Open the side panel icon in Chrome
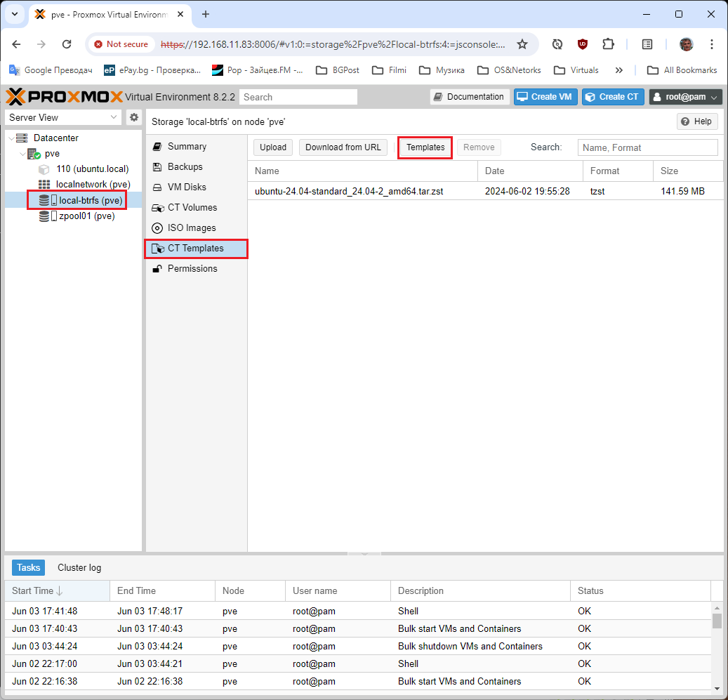This screenshot has width=728, height=700. click(x=647, y=44)
